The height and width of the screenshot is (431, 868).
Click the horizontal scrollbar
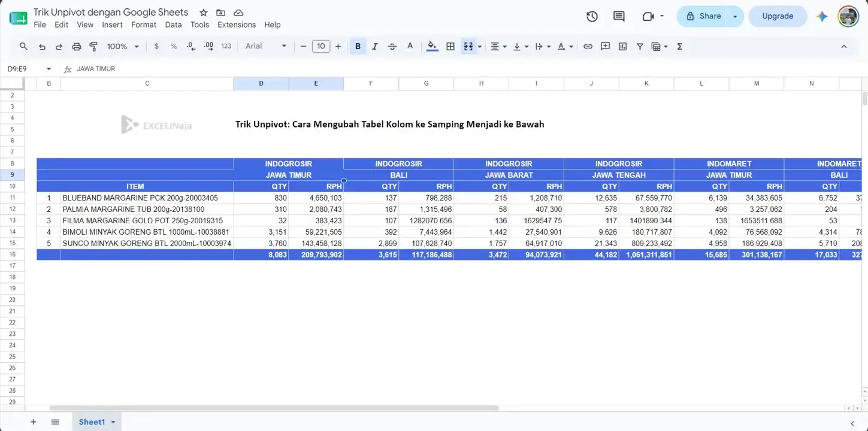tap(274, 408)
